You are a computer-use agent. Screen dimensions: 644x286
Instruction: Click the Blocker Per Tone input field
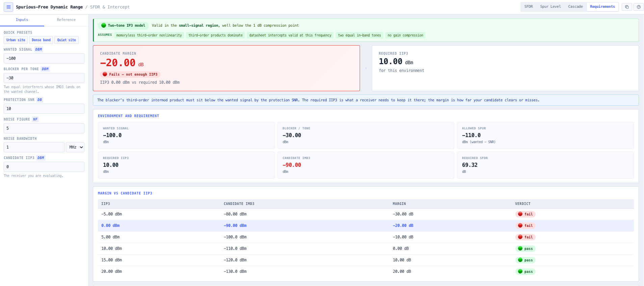(44, 78)
